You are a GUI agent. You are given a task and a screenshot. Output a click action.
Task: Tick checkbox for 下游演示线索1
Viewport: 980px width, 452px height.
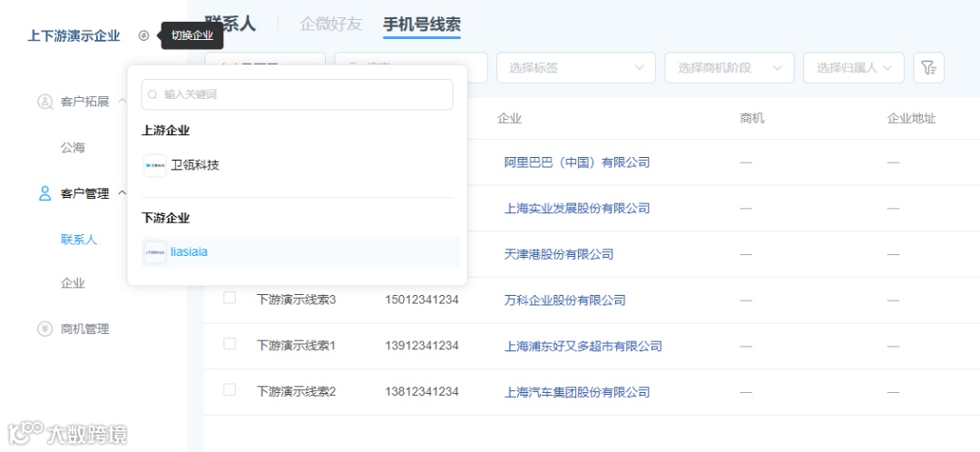[230, 343]
